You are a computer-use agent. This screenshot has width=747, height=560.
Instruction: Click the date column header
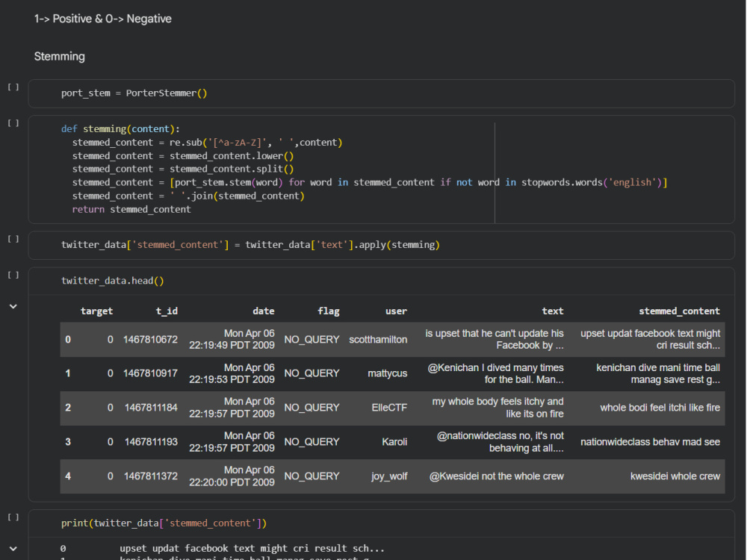(264, 311)
